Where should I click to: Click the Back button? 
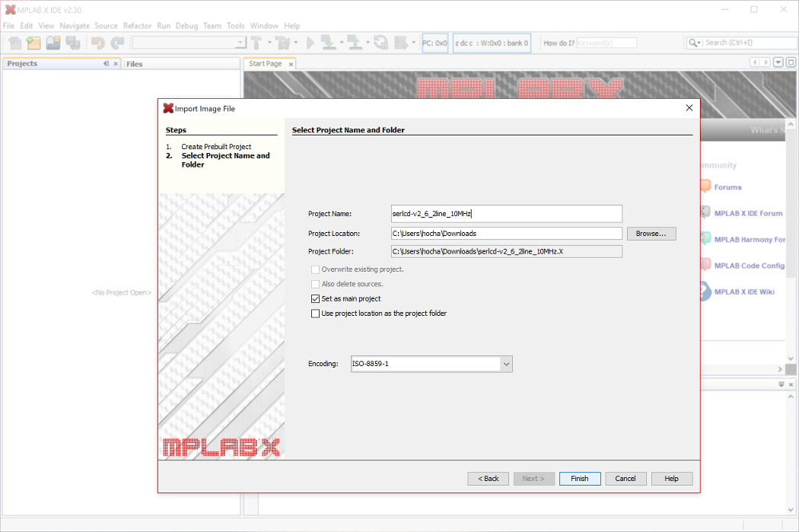tap(489, 479)
